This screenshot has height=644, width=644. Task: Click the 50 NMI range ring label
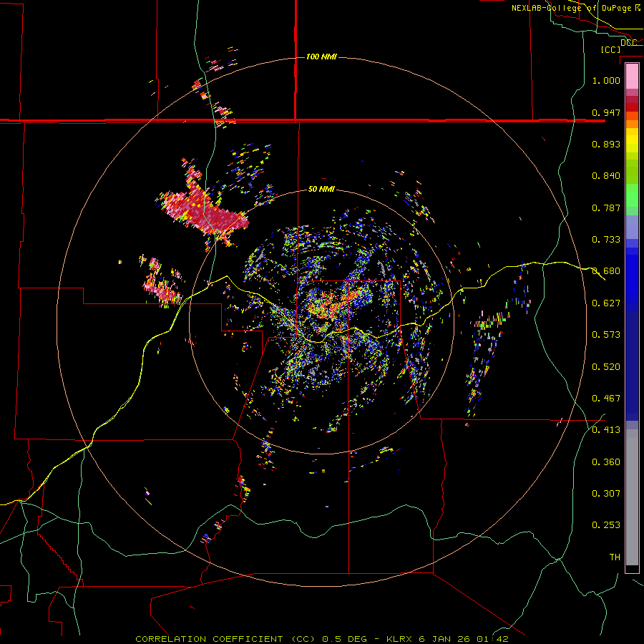click(x=321, y=189)
